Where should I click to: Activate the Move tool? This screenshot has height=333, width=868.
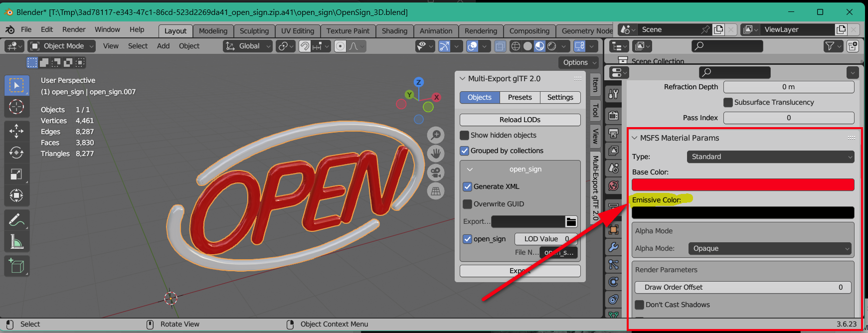point(16,131)
